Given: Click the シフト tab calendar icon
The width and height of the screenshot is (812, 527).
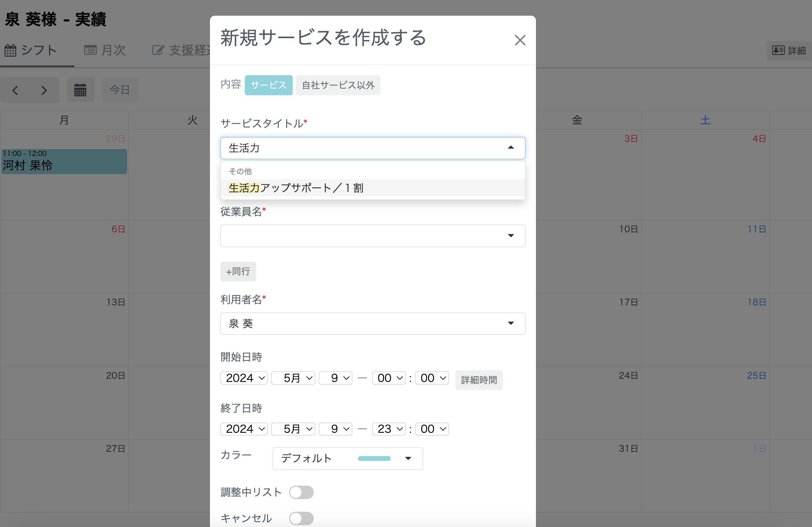Looking at the screenshot, I should [x=11, y=50].
